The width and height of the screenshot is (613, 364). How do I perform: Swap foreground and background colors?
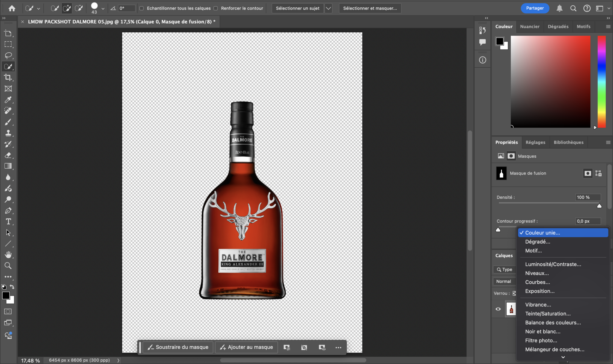click(12, 287)
